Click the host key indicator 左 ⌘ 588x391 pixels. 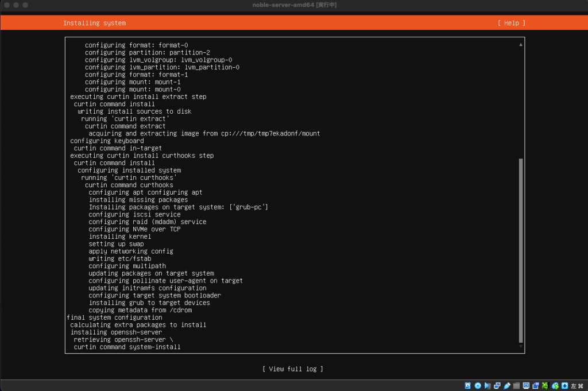[577, 386]
